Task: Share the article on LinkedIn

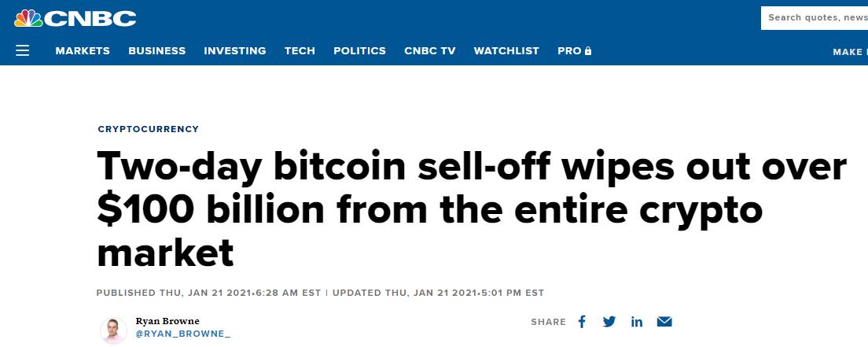Action: pos(637,322)
